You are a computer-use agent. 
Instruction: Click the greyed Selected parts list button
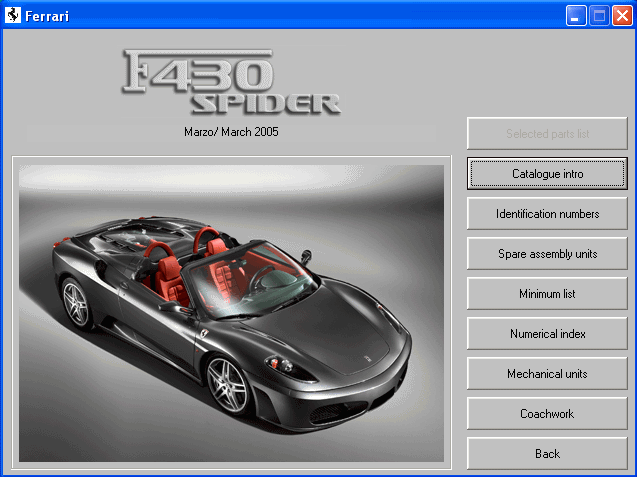click(x=547, y=134)
